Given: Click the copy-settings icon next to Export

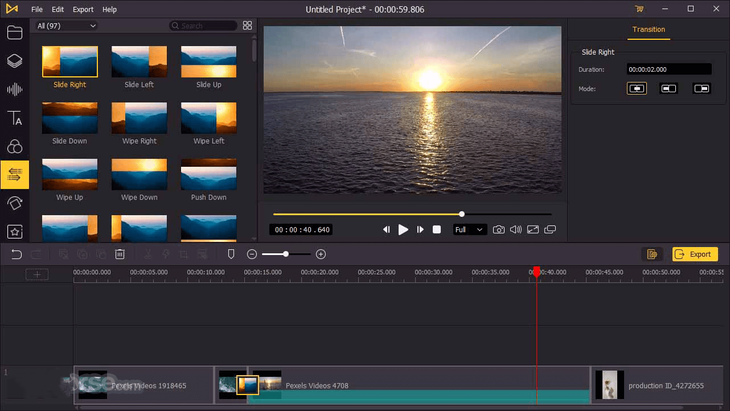Looking at the screenshot, I should [x=652, y=254].
